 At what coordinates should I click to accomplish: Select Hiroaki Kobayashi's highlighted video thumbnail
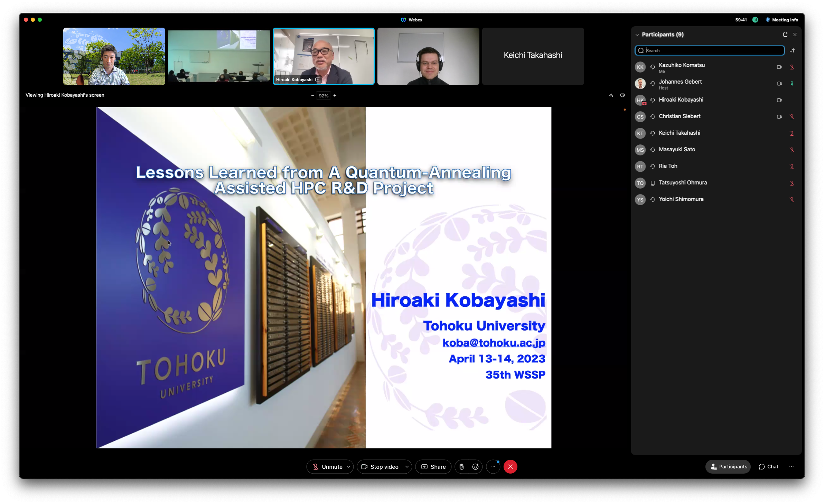coord(324,56)
